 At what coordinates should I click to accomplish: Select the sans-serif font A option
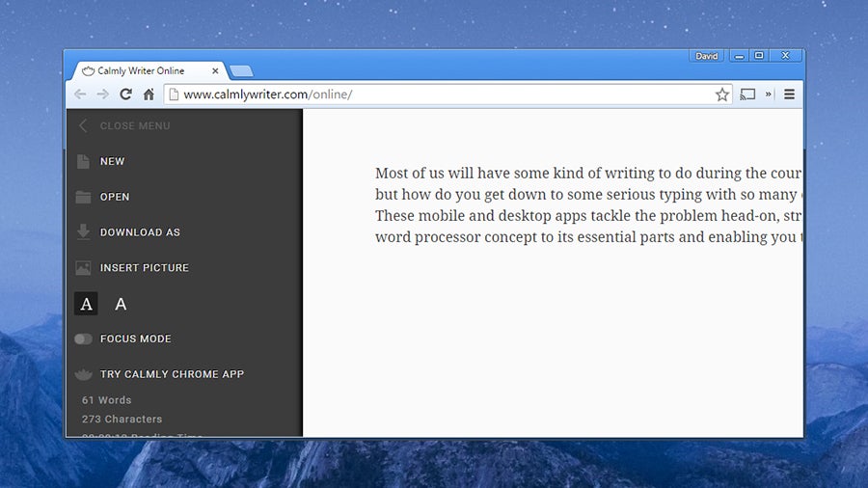click(121, 304)
